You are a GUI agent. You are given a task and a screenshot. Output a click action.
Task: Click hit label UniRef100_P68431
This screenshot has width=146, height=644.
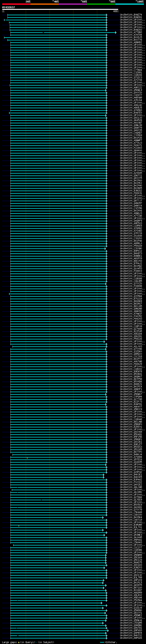coord(131,193)
